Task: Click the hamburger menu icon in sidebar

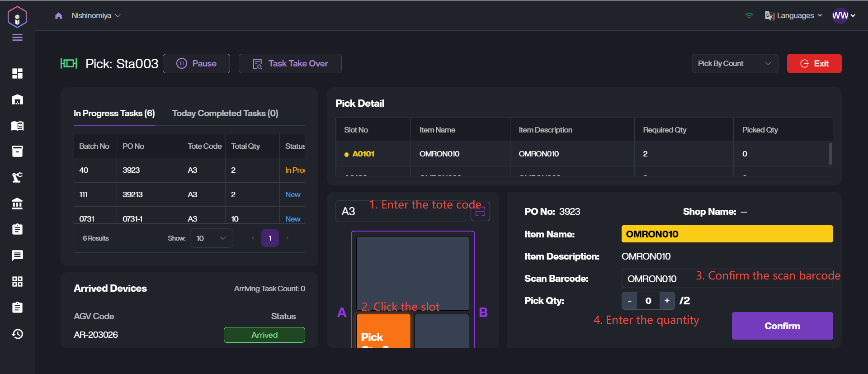Action: (x=17, y=38)
